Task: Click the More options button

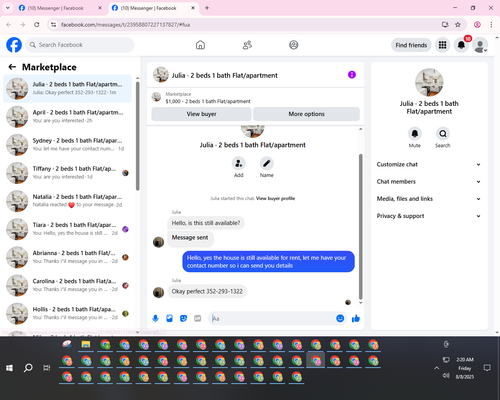Action: (x=306, y=114)
